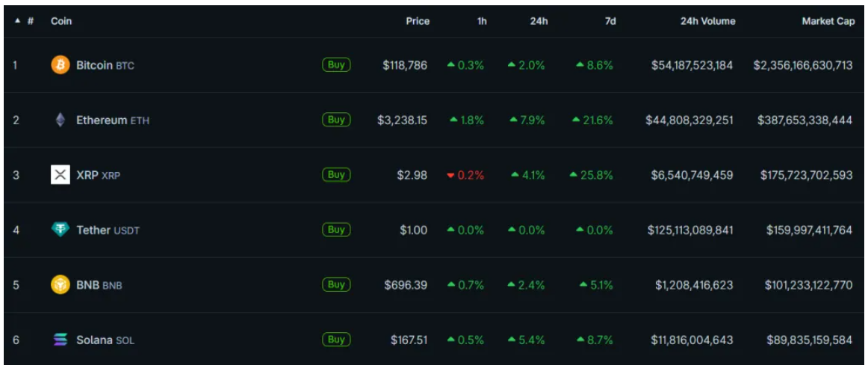Viewport: 868px width, 368px height.
Task: Click the Solana striped logo icon
Action: click(60, 340)
